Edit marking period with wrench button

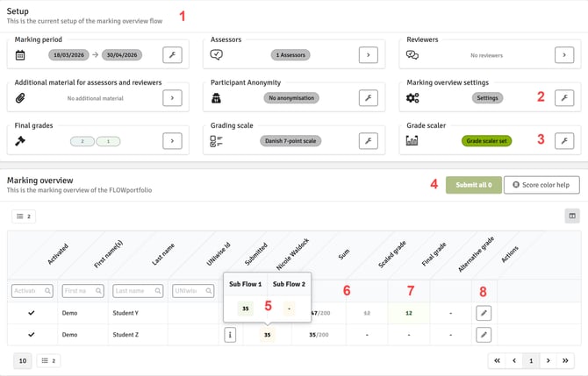(x=173, y=55)
